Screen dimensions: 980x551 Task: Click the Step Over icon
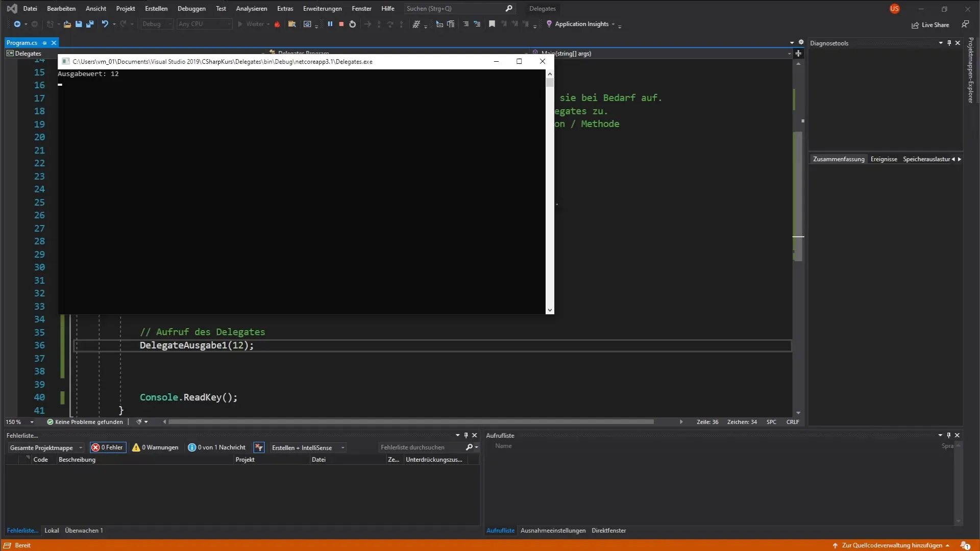click(x=390, y=24)
